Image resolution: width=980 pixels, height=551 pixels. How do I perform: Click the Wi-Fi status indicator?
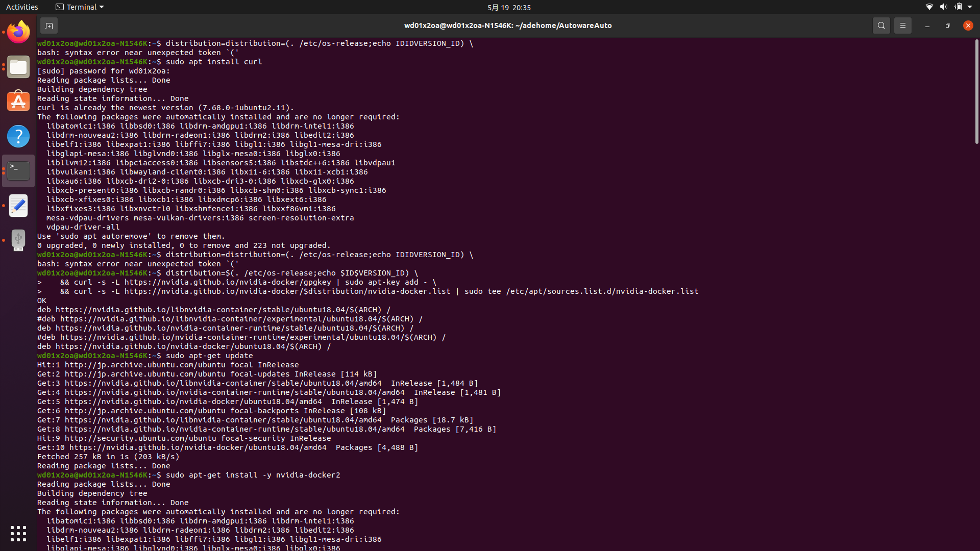928,7
